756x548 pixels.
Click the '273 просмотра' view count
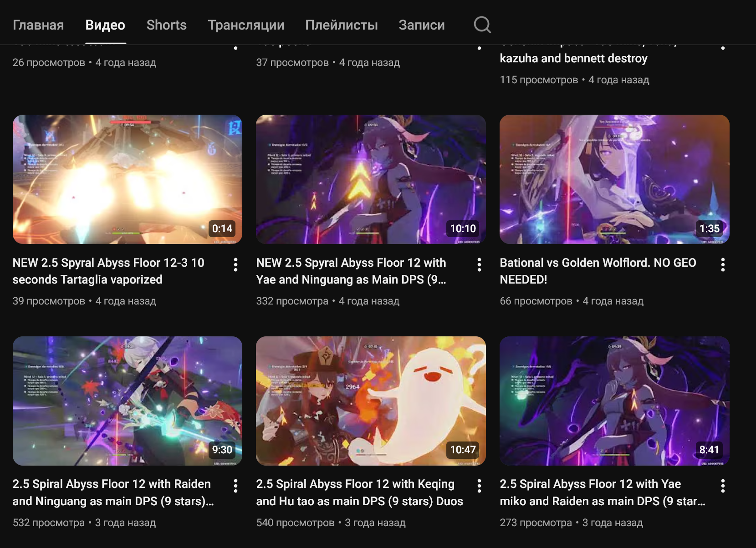pyautogui.click(x=536, y=523)
